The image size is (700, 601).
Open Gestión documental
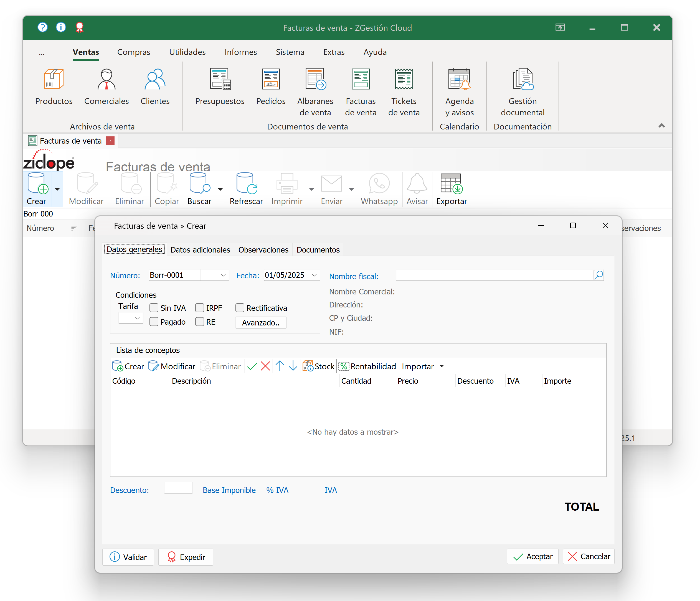tap(523, 92)
